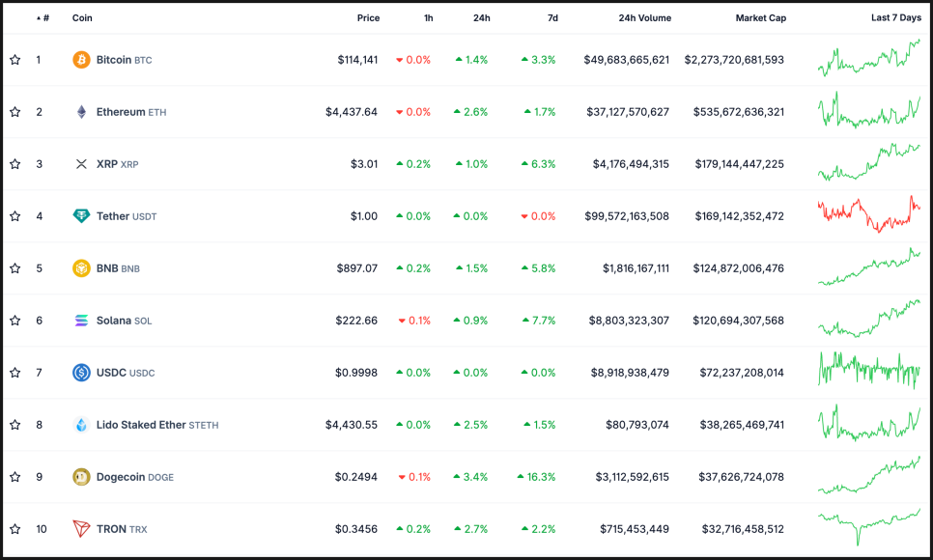The width and height of the screenshot is (933, 560).
Task: Click Dogecoin 7d change 16.3%
Action: [x=537, y=477]
